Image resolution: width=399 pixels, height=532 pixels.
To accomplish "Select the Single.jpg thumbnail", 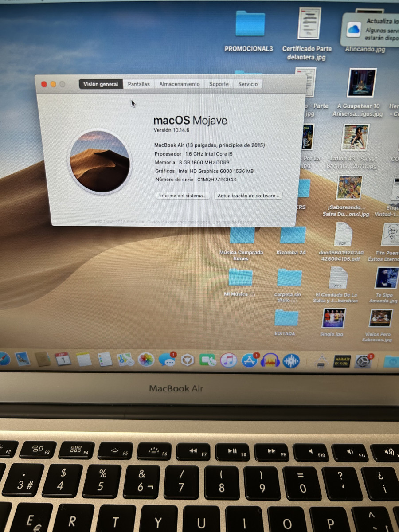I will [x=334, y=318].
